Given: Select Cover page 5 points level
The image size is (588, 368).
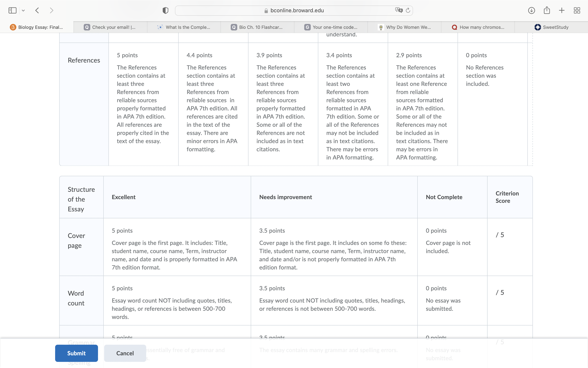Looking at the screenshot, I should 177,247.
